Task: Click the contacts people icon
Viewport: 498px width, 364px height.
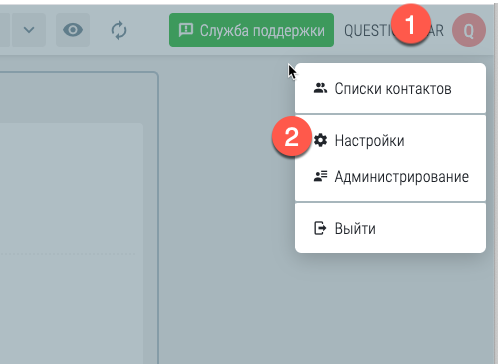Action: coord(320,88)
